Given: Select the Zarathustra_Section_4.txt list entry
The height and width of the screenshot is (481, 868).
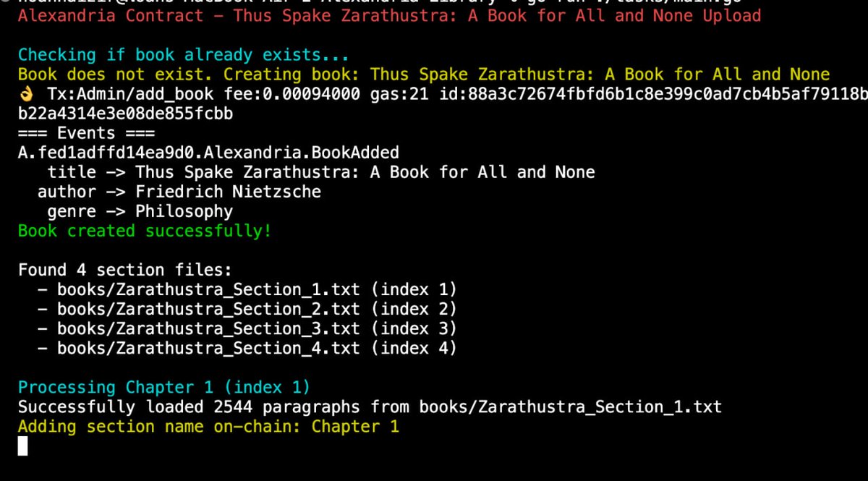Looking at the screenshot, I should pyautogui.click(x=247, y=348).
